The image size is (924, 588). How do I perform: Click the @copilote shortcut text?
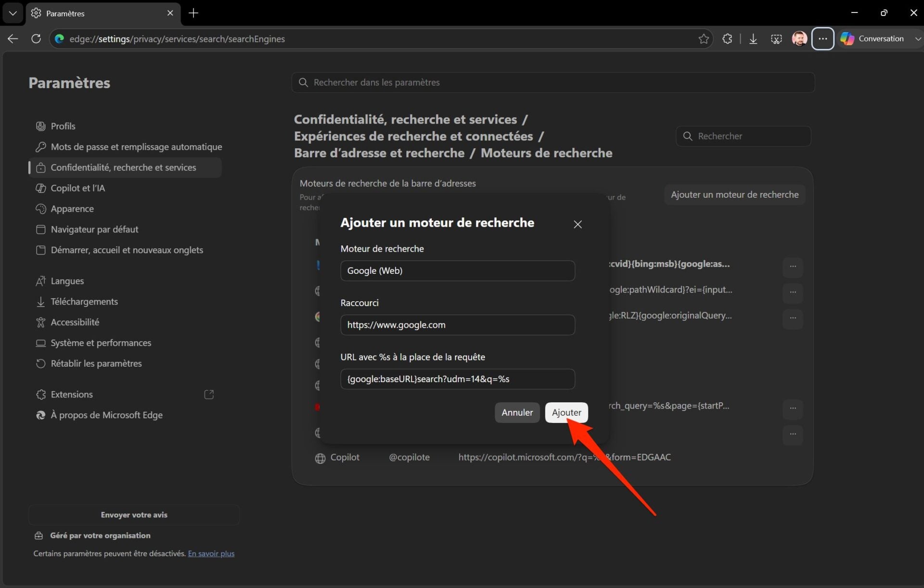pos(409,458)
